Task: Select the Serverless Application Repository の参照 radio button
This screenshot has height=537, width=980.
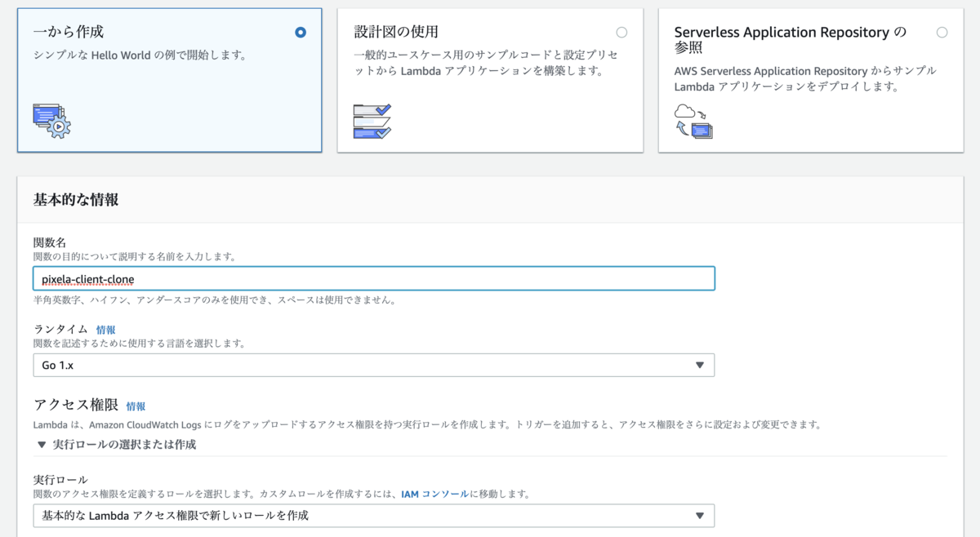Action: (943, 32)
